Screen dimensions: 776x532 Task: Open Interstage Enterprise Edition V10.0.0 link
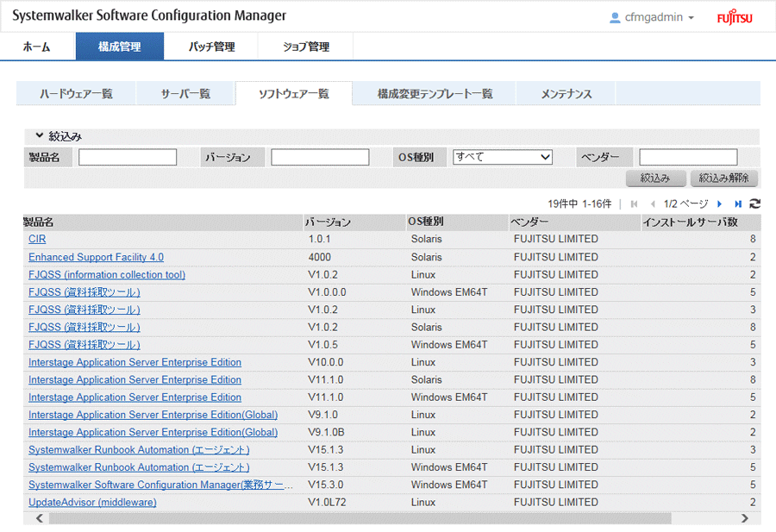135,362
